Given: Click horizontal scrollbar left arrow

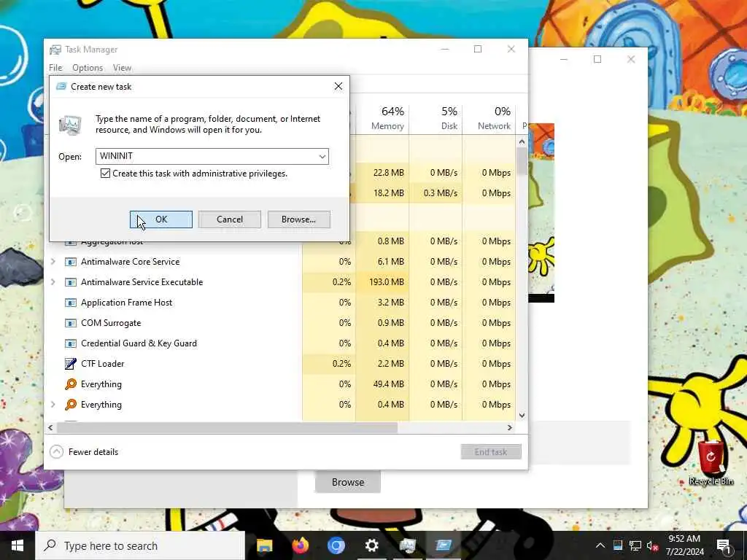Looking at the screenshot, I should click(51, 427).
